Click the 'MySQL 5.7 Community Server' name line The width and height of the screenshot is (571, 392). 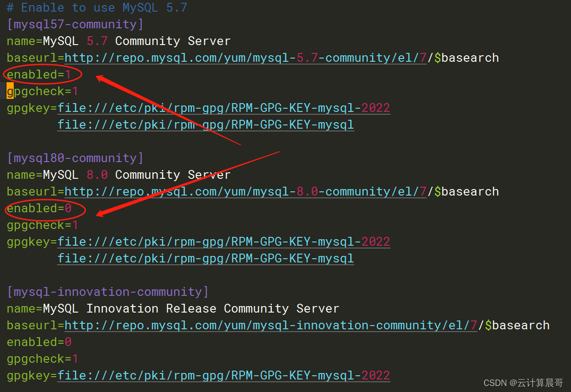click(118, 41)
